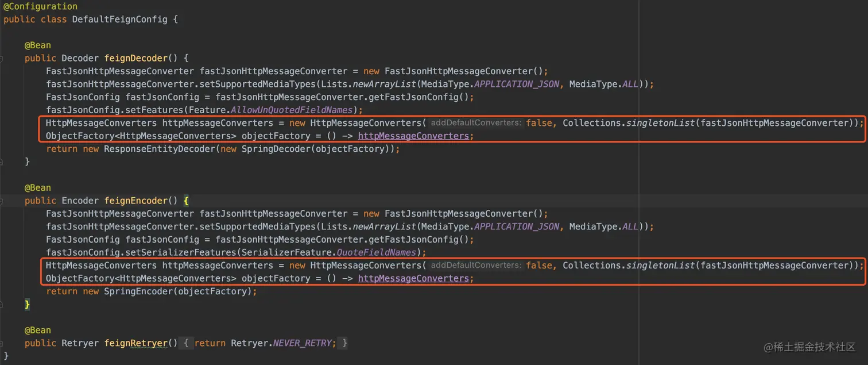Screen dimensions: 868x365
Task: Click setSupportedMediaTypes call in feignDecoder
Action: [258, 84]
